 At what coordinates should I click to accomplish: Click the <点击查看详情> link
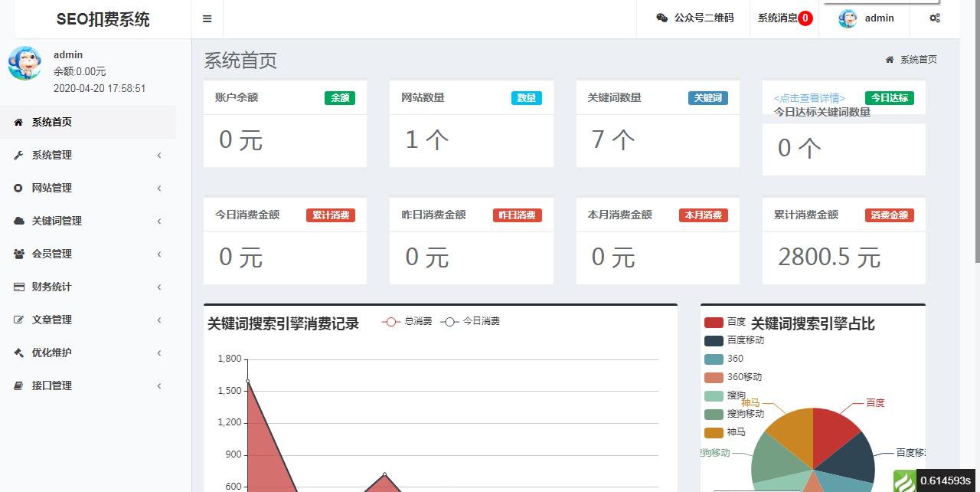click(809, 98)
